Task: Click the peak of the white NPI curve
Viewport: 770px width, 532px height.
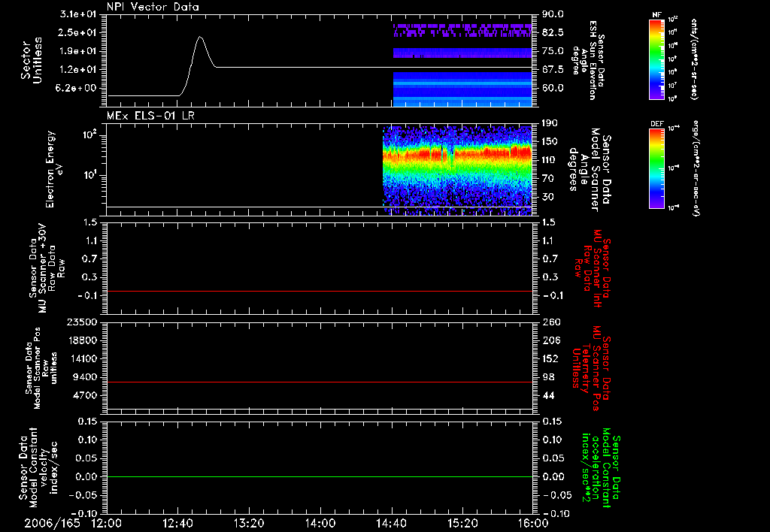Action: coord(200,37)
